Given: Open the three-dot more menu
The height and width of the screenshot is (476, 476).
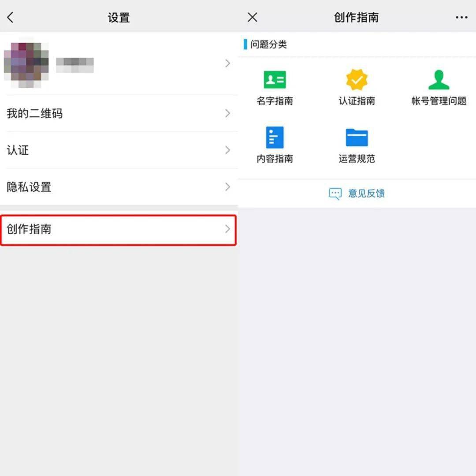Looking at the screenshot, I should coord(461,17).
